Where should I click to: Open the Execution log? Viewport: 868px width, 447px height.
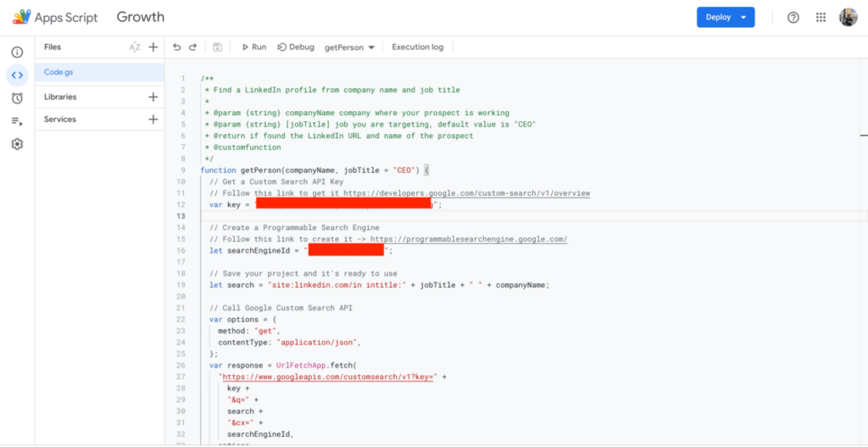pyautogui.click(x=417, y=47)
